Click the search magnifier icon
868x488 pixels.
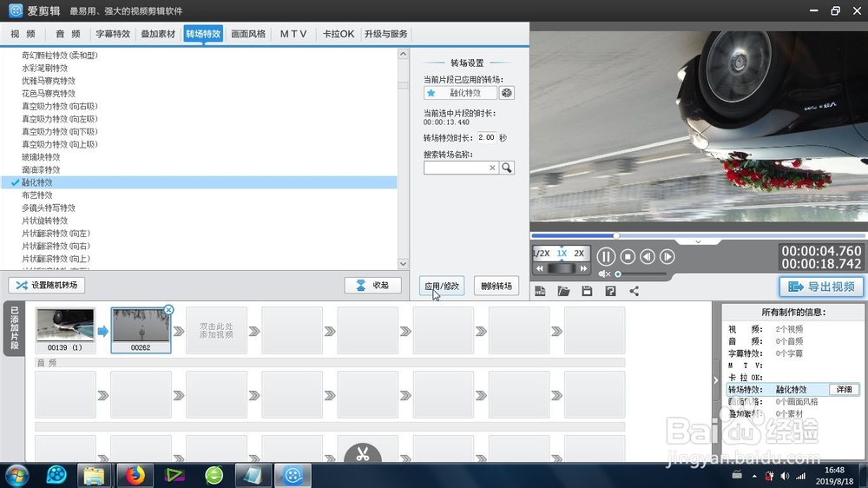point(507,168)
